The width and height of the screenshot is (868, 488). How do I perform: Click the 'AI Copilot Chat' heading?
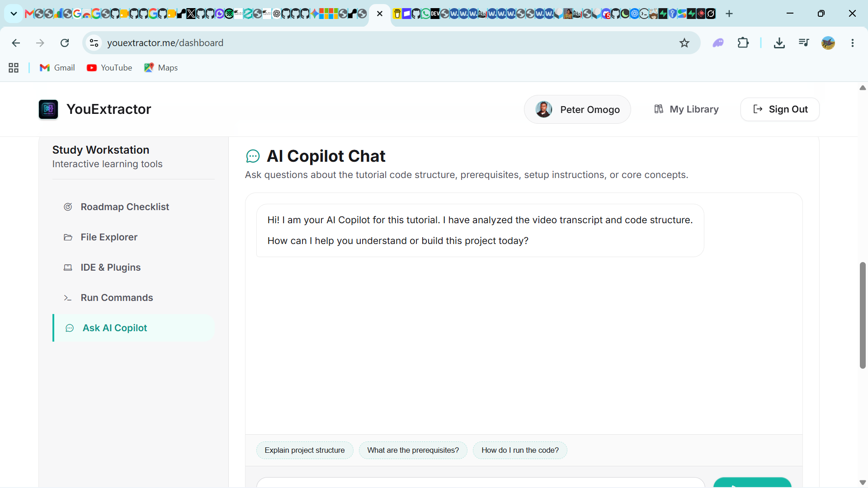point(326,156)
